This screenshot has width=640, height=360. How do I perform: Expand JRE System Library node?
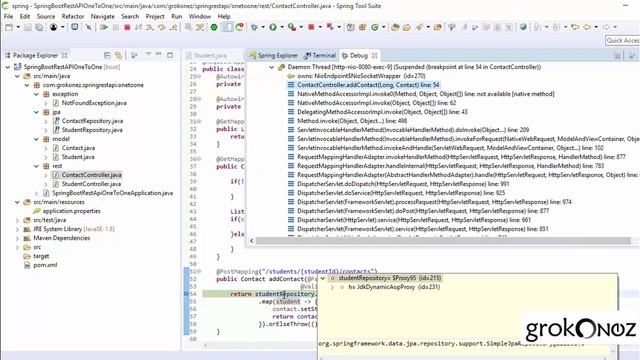pyautogui.click(x=17, y=229)
